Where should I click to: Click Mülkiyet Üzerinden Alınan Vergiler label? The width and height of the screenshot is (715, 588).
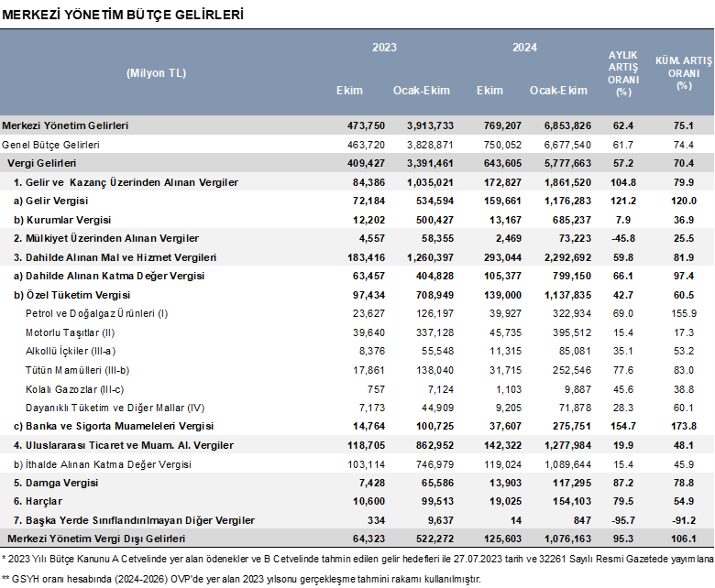(106, 239)
